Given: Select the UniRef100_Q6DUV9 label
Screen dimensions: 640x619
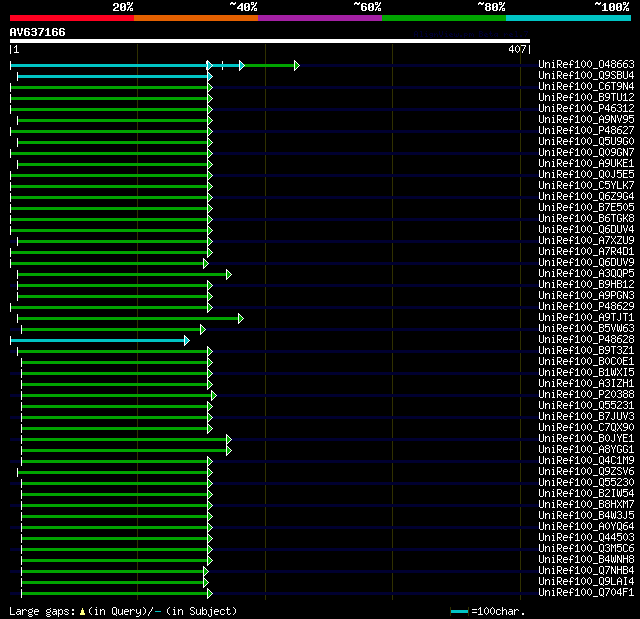Looking at the screenshot, I should (x=586, y=262).
